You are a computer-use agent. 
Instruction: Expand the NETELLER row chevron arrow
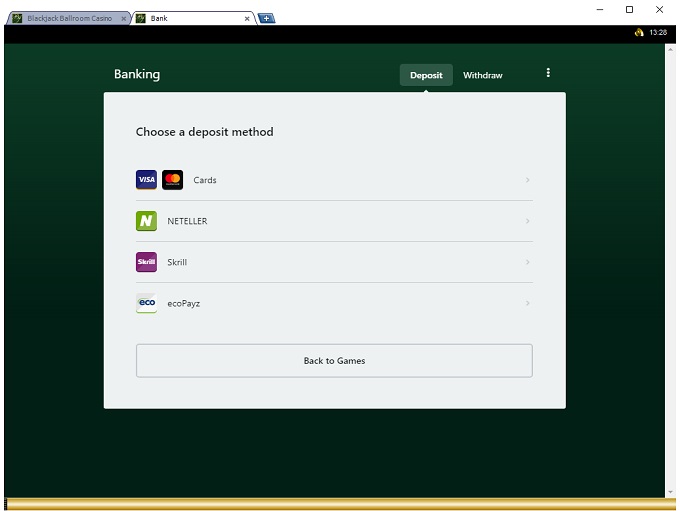click(x=527, y=221)
